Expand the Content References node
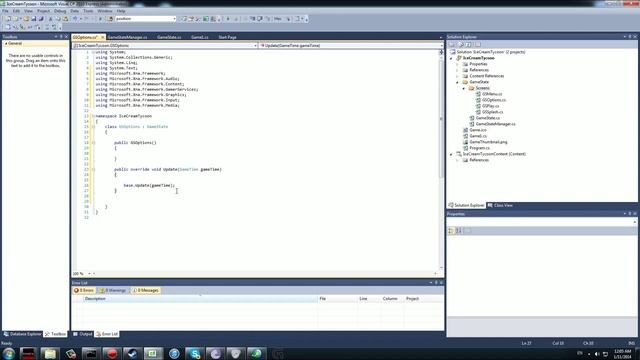Image resolution: width=640 pixels, height=360 pixels. pos(457,76)
